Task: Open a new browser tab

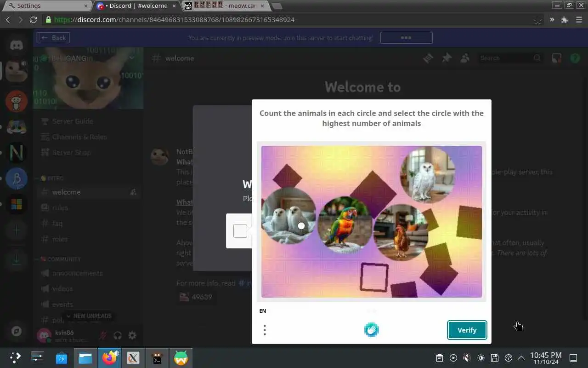Action: (x=277, y=6)
